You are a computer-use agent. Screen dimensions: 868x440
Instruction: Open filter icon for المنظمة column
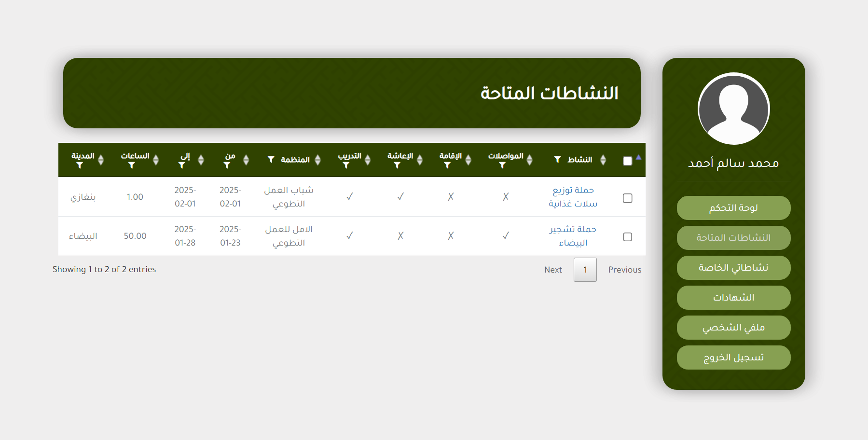tap(271, 159)
